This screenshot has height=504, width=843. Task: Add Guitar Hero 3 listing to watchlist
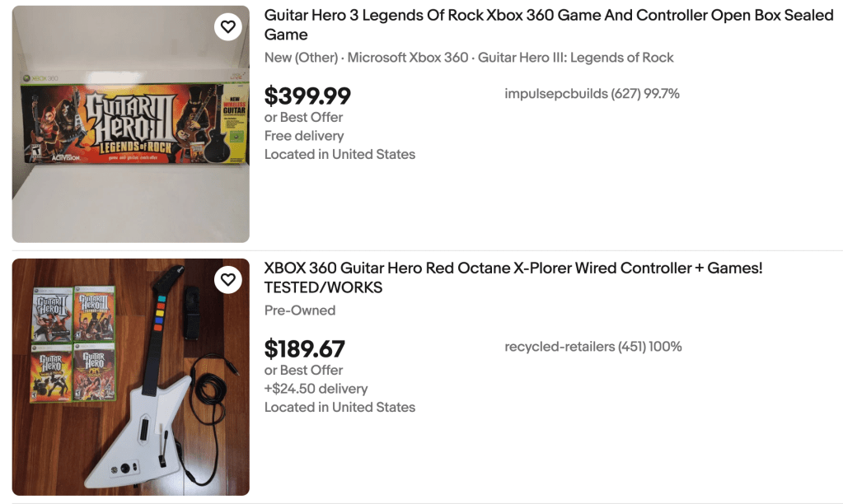tap(228, 27)
